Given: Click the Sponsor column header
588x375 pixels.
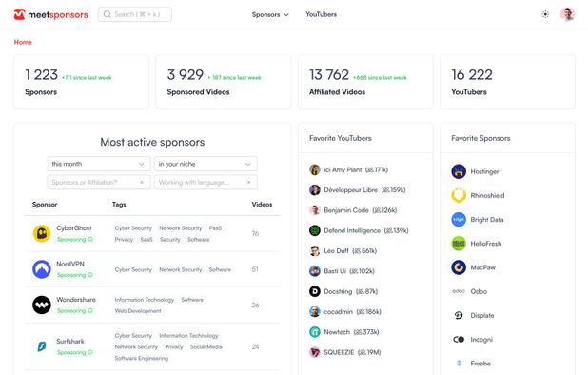Looking at the screenshot, I should tap(45, 205).
